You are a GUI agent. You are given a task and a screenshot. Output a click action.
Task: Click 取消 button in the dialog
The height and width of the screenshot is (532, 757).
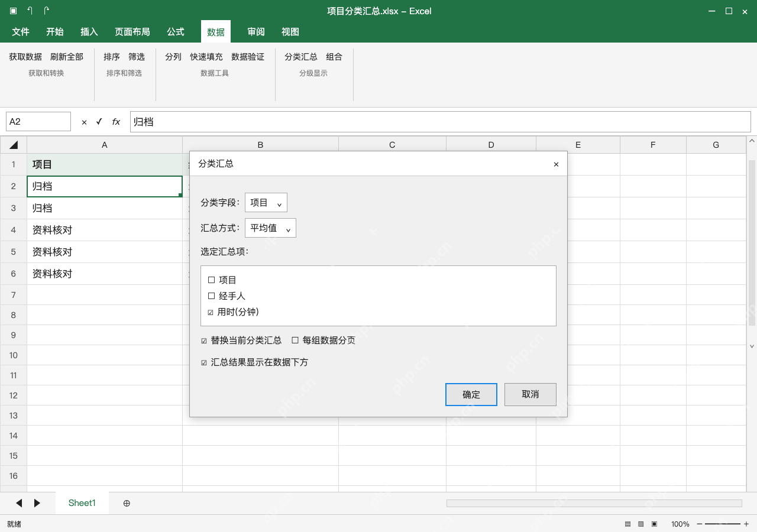530,394
